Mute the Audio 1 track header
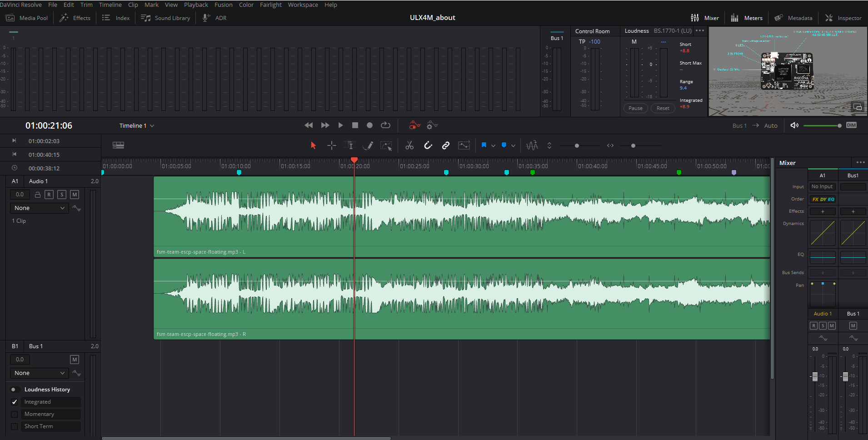Viewport: 868px width, 440px height. point(75,195)
